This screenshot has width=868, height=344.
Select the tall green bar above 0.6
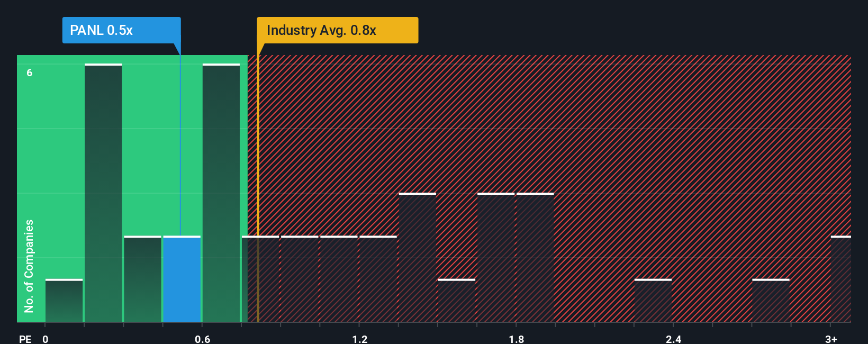click(221, 193)
